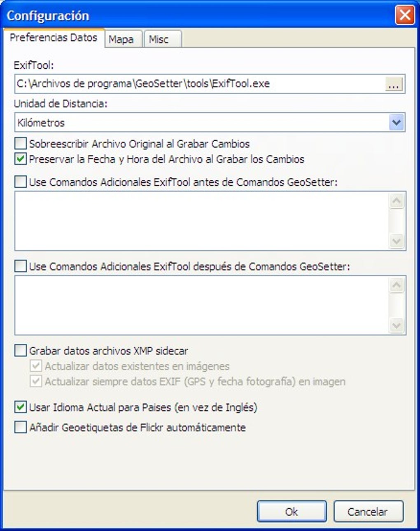Enable additional ExifTool commands después de GeoSetter
The width and height of the screenshot is (420, 531).
[x=20, y=266]
